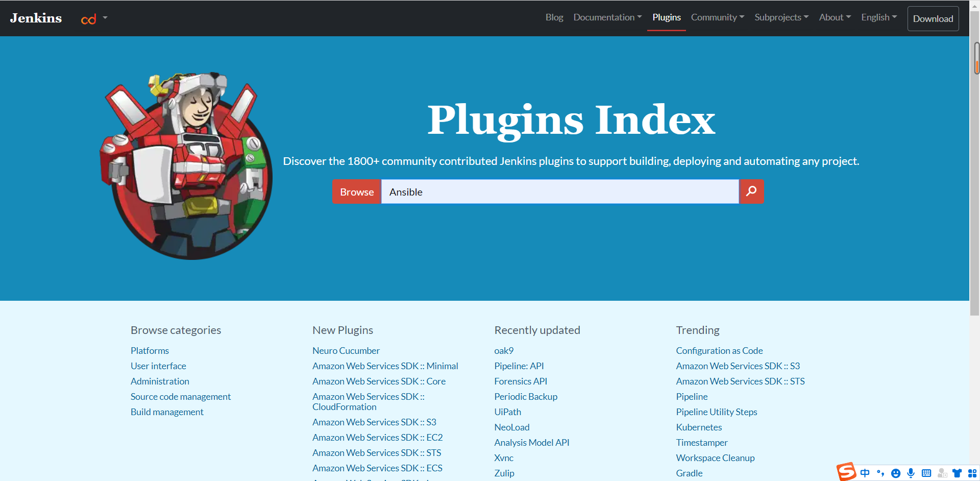Click the Jenkins logo text
Image resolution: width=980 pixels, height=481 pixels.
coord(36,18)
